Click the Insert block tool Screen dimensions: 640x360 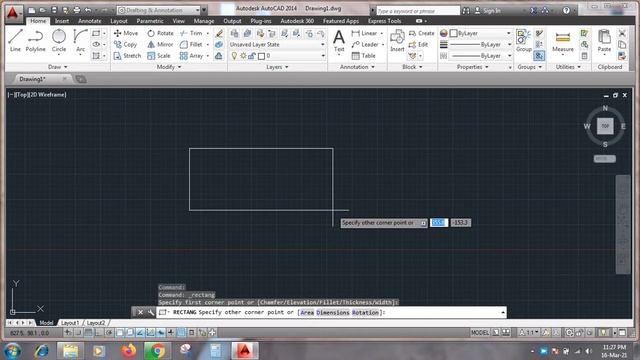[397, 40]
